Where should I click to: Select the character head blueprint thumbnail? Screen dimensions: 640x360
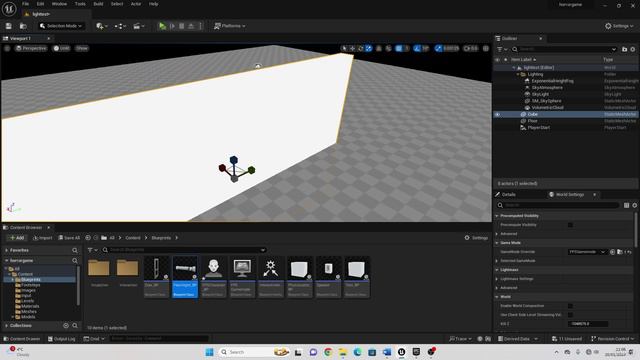(x=213, y=277)
